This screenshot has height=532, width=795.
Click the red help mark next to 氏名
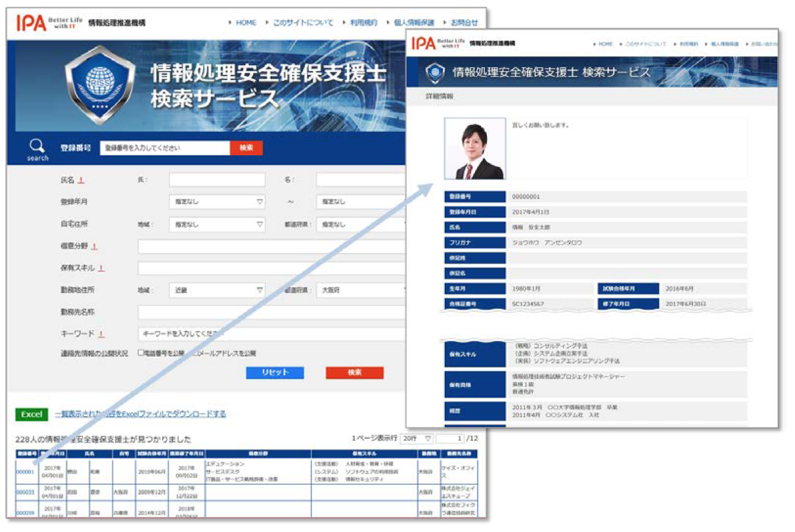tap(81, 181)
